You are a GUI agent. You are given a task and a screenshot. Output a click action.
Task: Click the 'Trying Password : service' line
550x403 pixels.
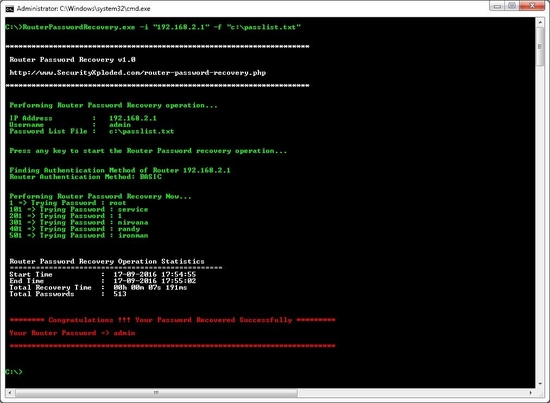[x=79, y=209]
